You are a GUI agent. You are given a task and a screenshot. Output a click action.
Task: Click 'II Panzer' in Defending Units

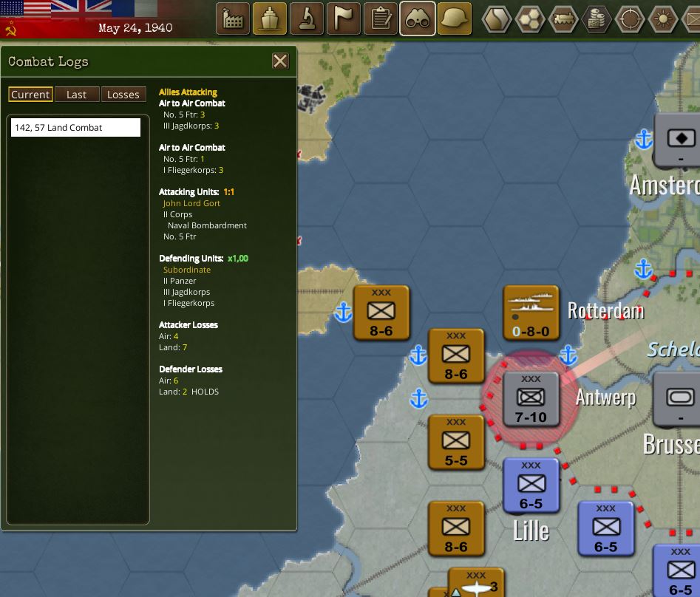pos(180,281)
